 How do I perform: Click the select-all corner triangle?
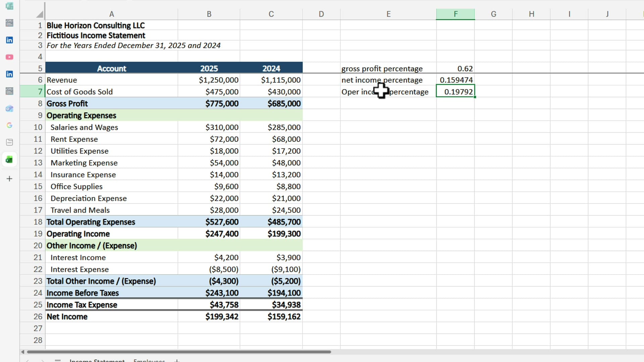click(x=39, y=13)
